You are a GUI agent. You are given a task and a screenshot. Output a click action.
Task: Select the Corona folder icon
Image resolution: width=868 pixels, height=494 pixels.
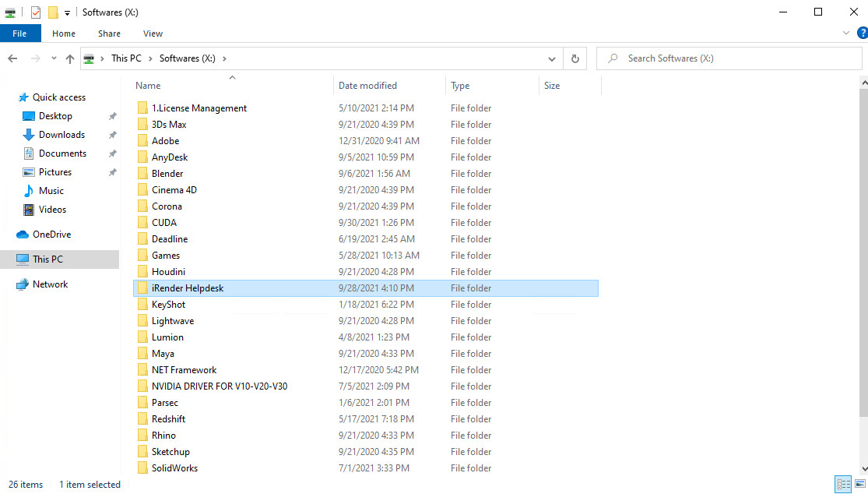[142, 206]
